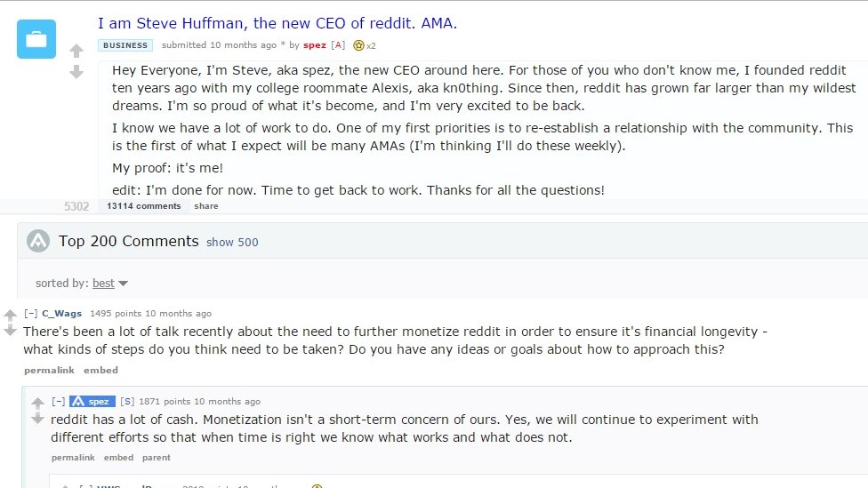The height and width of the screenshot is (488, 868).
Task: Collapse spez's reply with the [–] toggle
Action: coord(59,401)
